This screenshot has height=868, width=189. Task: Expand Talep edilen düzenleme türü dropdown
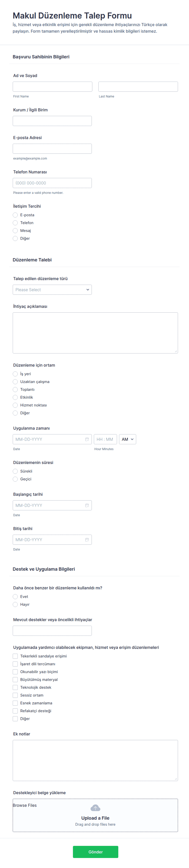[x=52, y=290]
